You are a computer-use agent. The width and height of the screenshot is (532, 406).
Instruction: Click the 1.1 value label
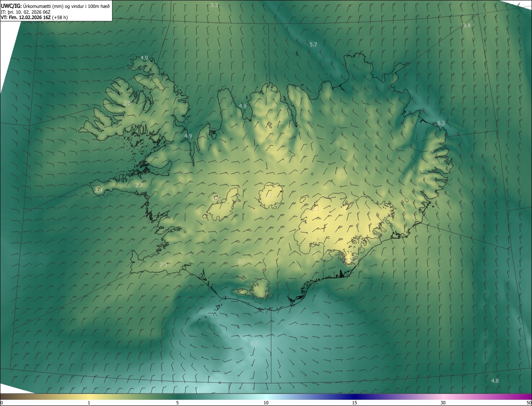316,210
